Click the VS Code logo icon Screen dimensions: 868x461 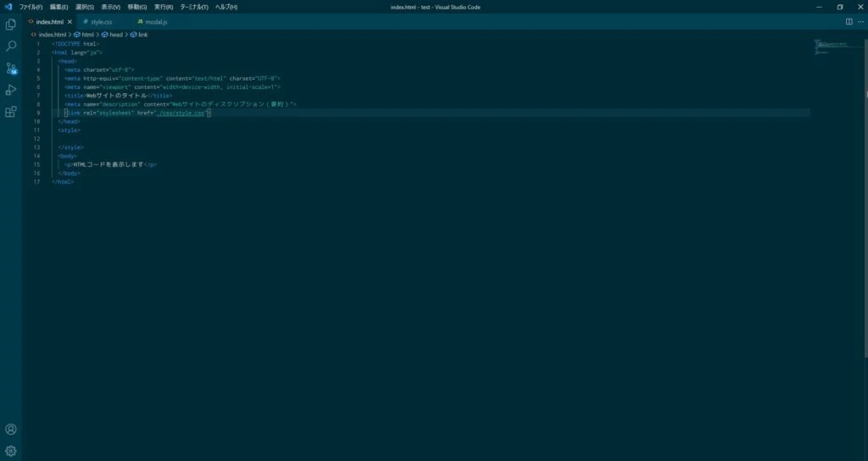(8, 7)
